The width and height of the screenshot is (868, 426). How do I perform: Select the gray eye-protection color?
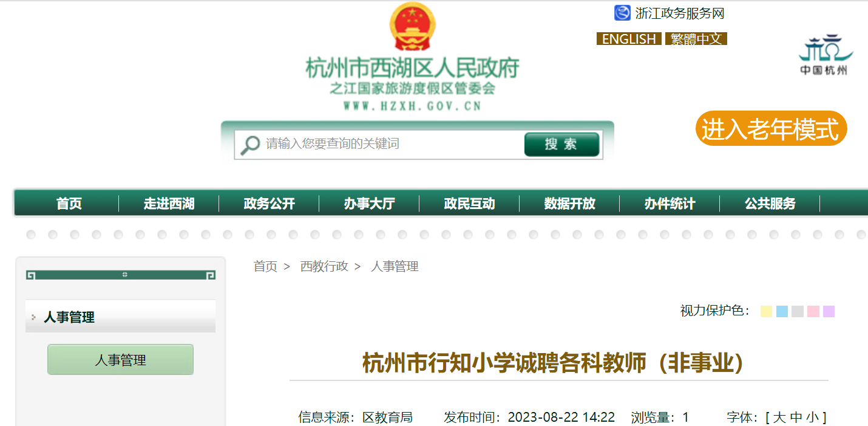tap(798, 311)
